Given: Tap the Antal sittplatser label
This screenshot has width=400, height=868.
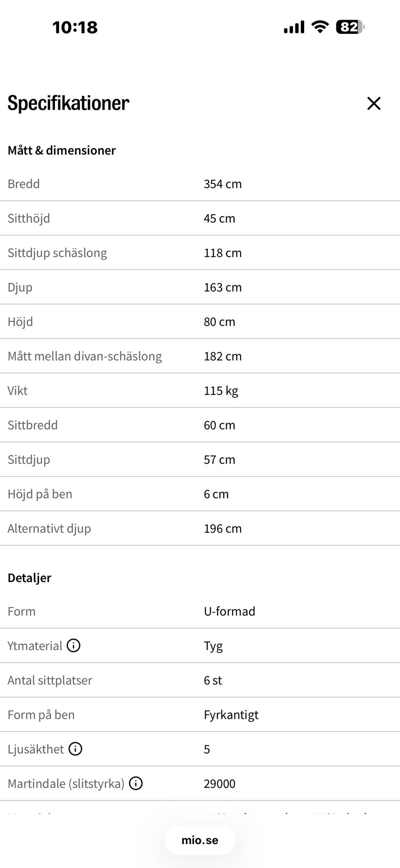Looking at the screenshot, I should click(x=50, y=680).
